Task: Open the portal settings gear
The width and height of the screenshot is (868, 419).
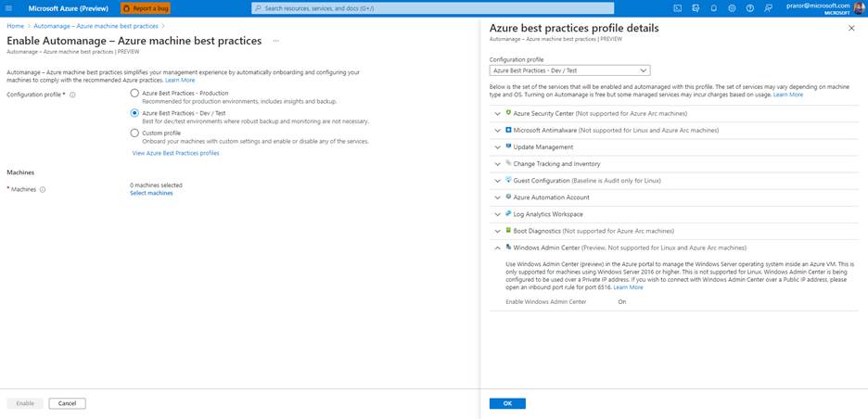Action: pyautogui.click(x=732, y=8)
